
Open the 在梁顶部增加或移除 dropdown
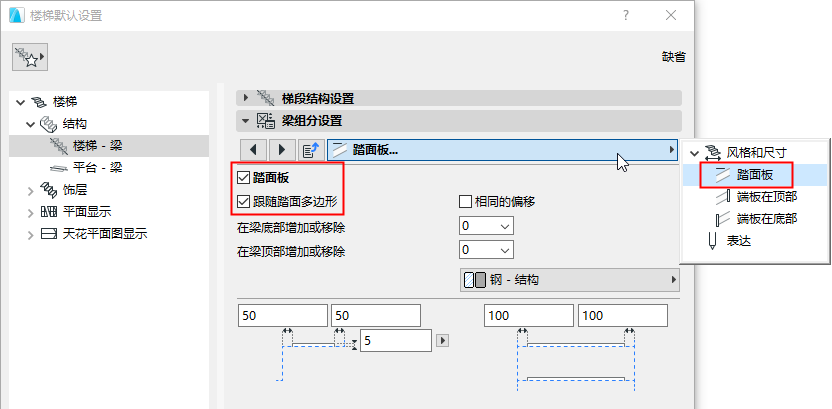pyautogui.click(x=487, y=249)
